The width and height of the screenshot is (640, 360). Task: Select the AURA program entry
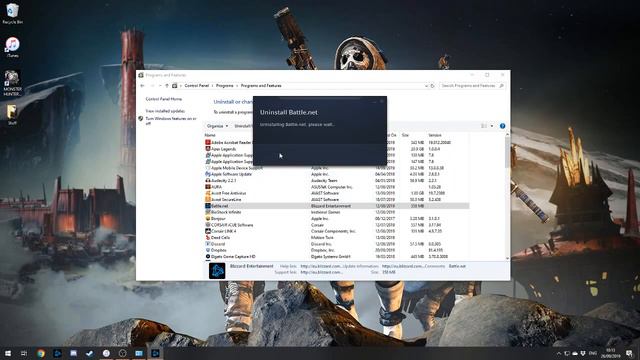click(337, 187)
